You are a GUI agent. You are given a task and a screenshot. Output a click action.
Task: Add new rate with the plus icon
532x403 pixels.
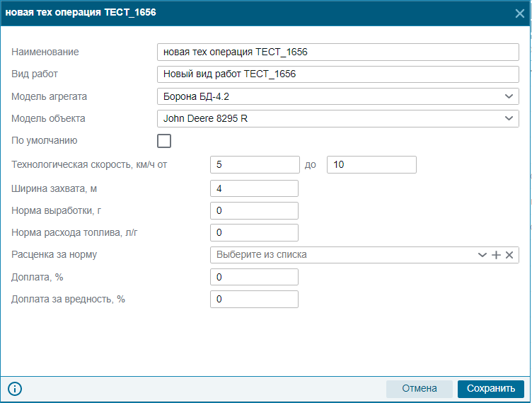click(496, 255)
